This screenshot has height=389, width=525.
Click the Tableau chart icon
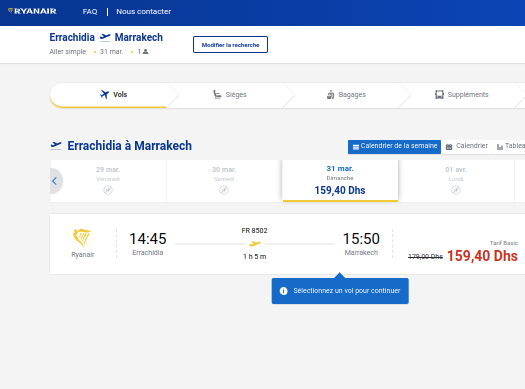coord(500,147)
